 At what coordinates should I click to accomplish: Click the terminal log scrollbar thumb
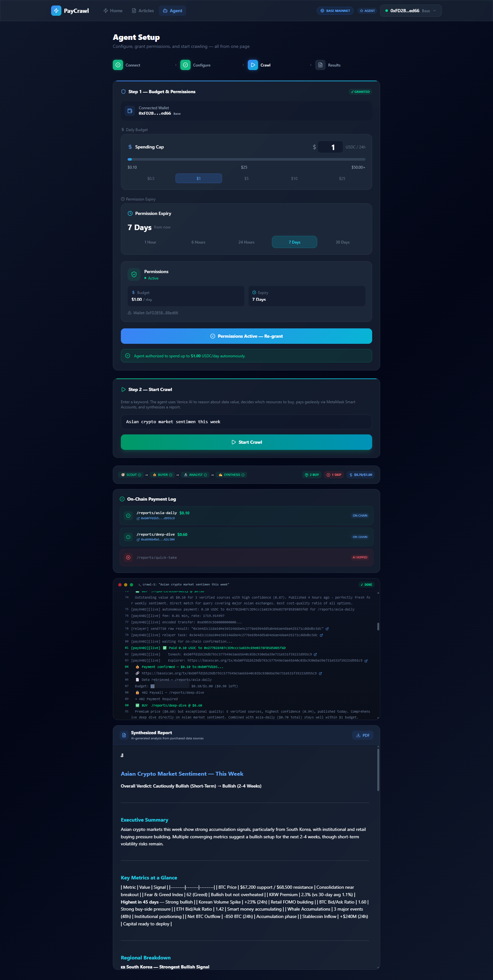[378, 627]
